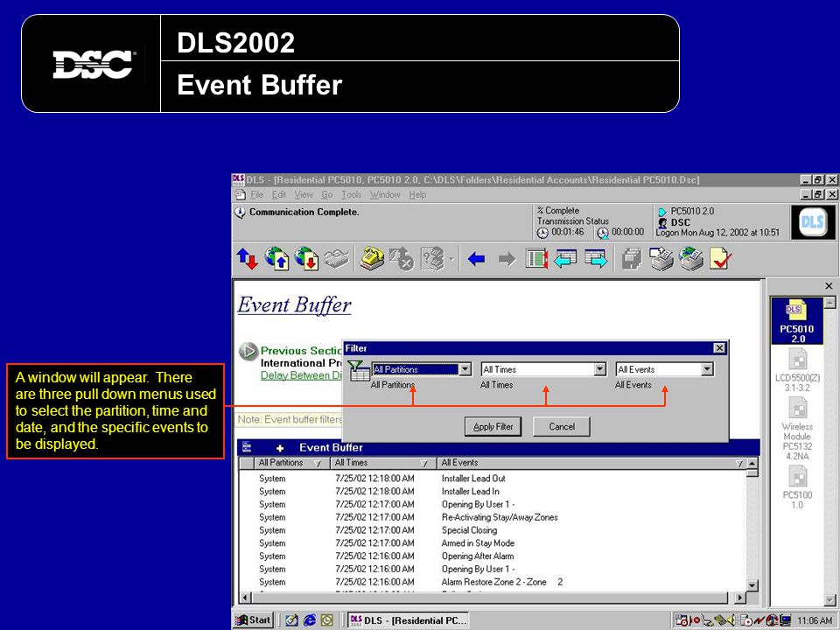Image resolution: width=840 pixels, height=630 pixels.
Task: Click the All Times column filter funnel
Action: [424, 464]
